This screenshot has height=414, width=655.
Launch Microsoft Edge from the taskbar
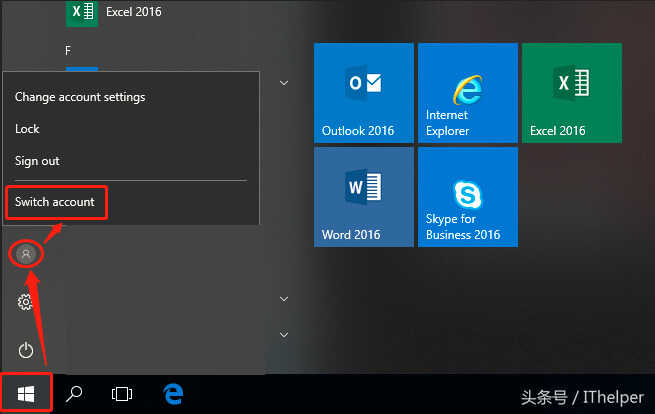click(173, 394)
